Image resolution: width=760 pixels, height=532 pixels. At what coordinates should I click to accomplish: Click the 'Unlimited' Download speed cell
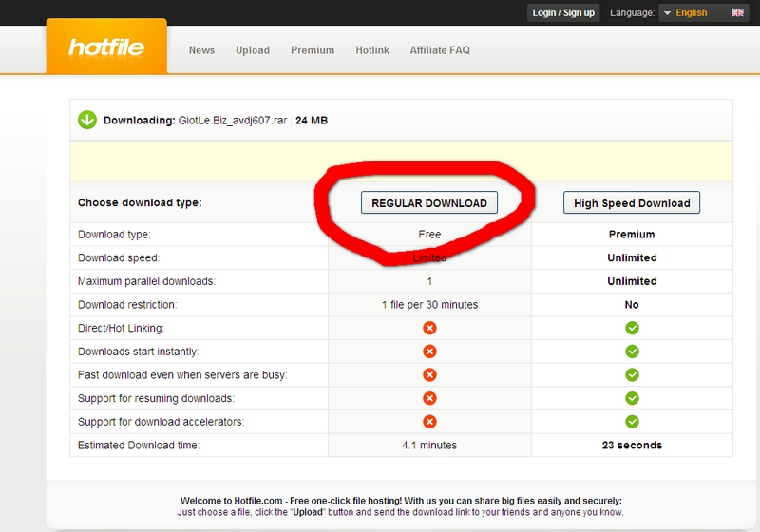click(x=632, y=257)
